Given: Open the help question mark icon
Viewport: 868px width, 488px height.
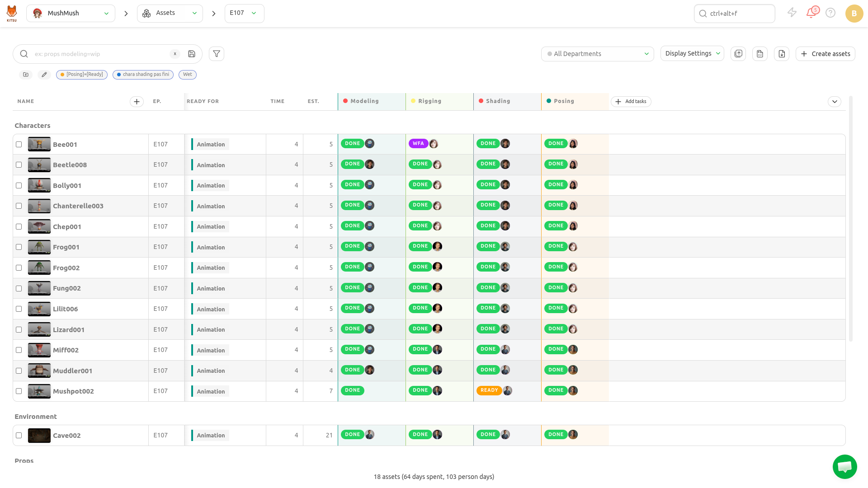Looking at the screenshot, I should click(x=830, y=13).
